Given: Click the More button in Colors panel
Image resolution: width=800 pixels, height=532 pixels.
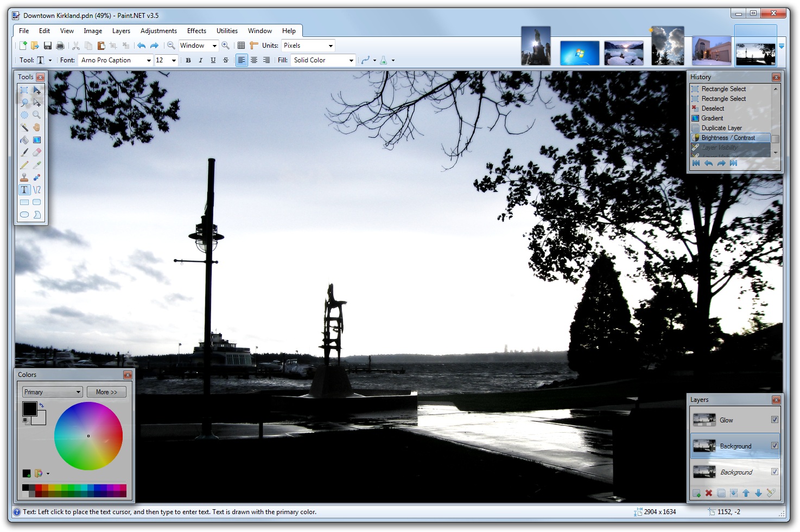Looking at the screenshot, I should pyautogui.click(x=106, y=392).
